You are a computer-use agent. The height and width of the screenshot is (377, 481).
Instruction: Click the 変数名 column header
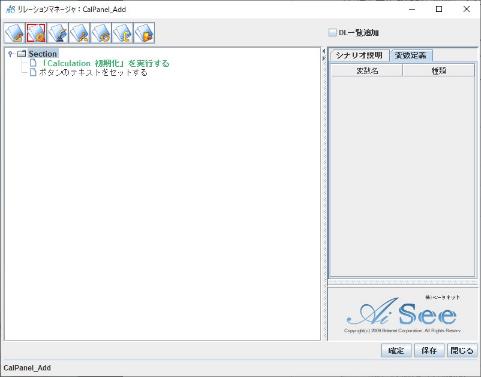pyautogui.click(x=367, y=71)
